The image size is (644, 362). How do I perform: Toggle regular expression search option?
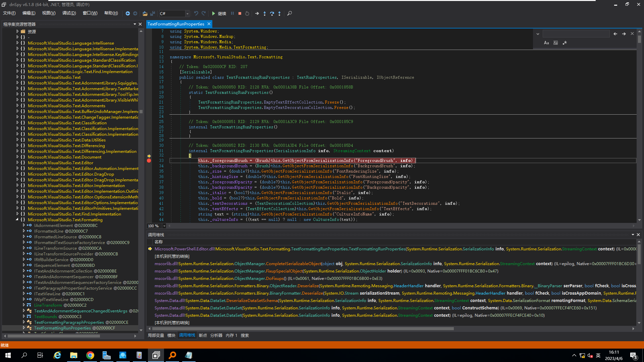(x=565, y=43)
